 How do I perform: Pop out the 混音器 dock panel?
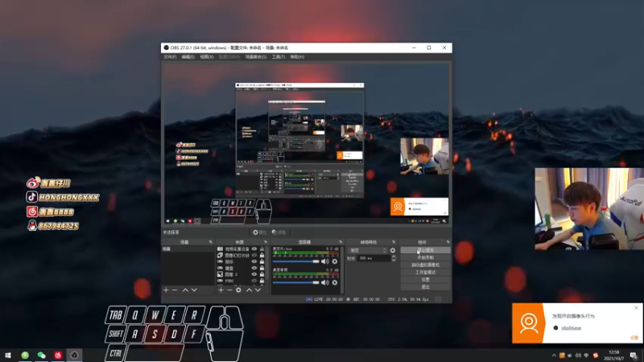(x=341, y=242)
